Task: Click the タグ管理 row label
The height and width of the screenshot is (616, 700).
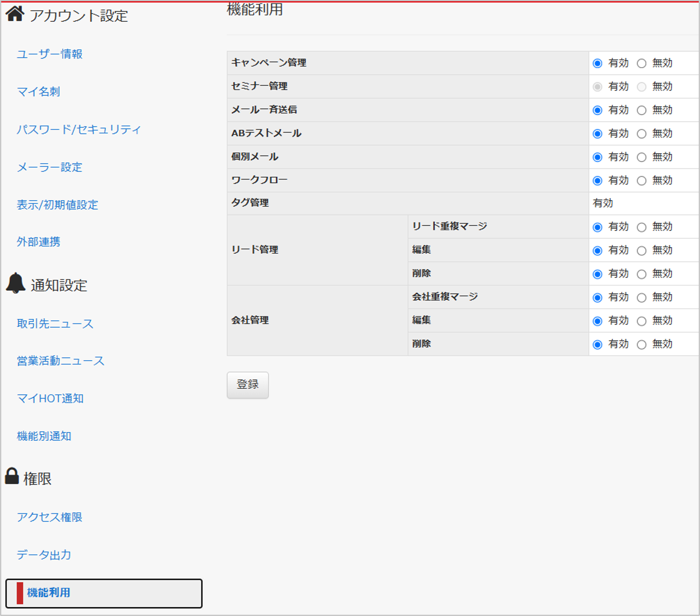Action: (x=250, y=203)
